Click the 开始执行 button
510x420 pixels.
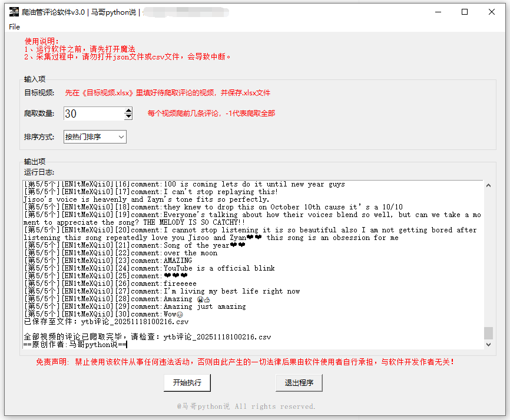point(187,382)
